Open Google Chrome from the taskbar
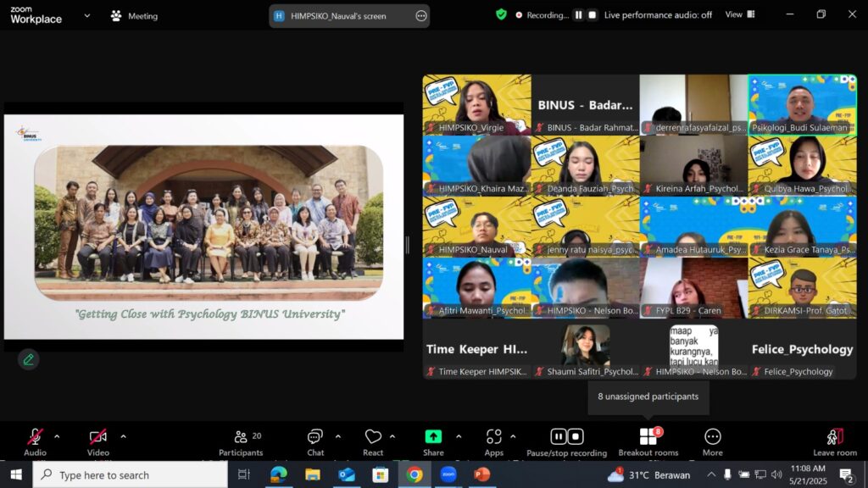Image resolution: width=868 pixels, height=488 pixels. 414,474
